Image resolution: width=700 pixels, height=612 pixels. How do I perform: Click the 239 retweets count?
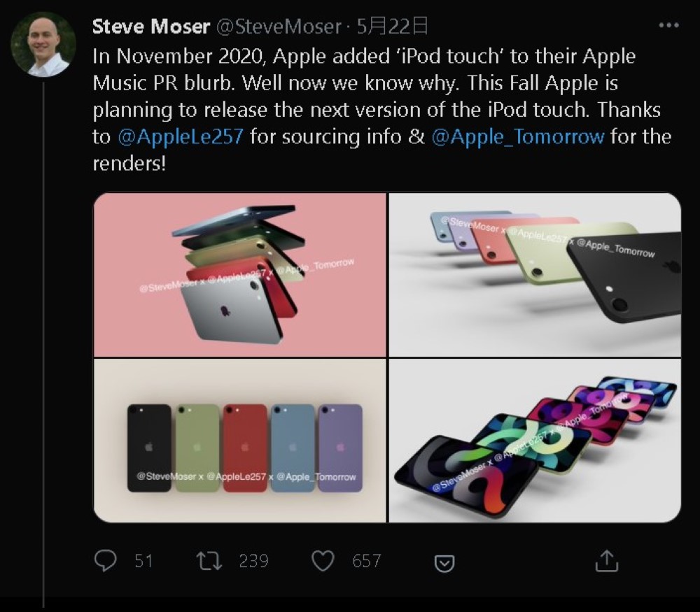pos(253,561)
